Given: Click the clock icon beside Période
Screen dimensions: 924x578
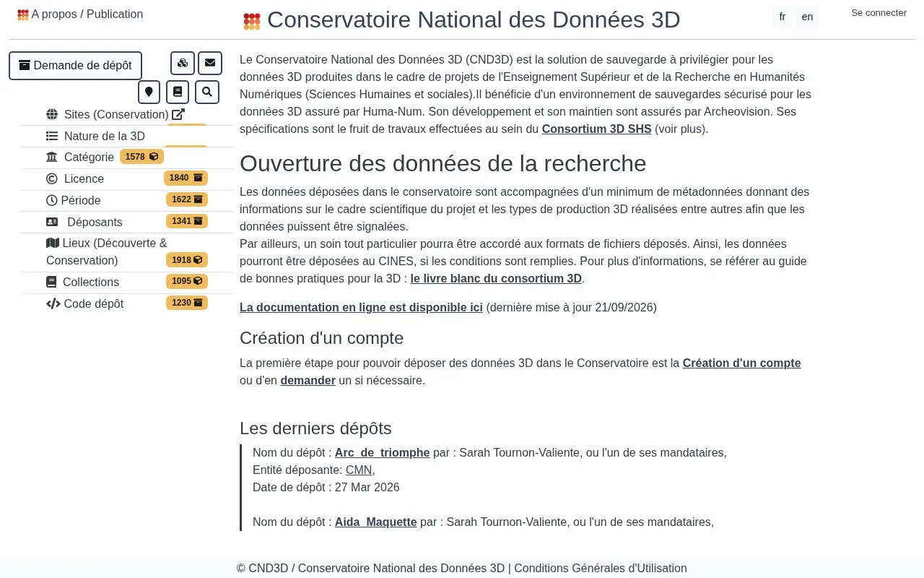Looking at the screenshot, I should coord(52,200).
